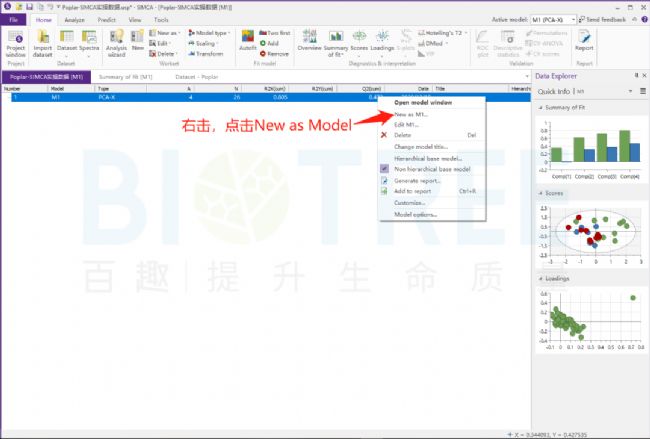Add a component with Add button
The image size is (650, 439).
(x=269, y=43)
